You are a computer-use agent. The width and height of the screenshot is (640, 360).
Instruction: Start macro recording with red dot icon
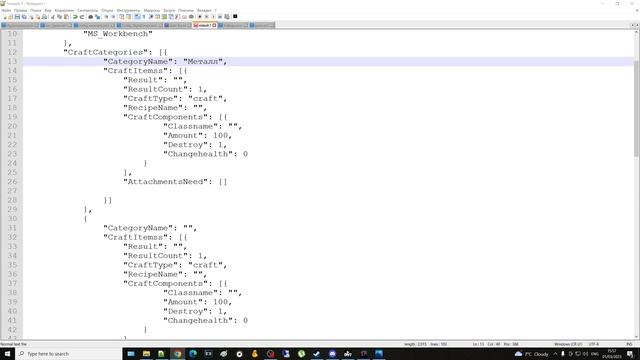coord(200,17)
